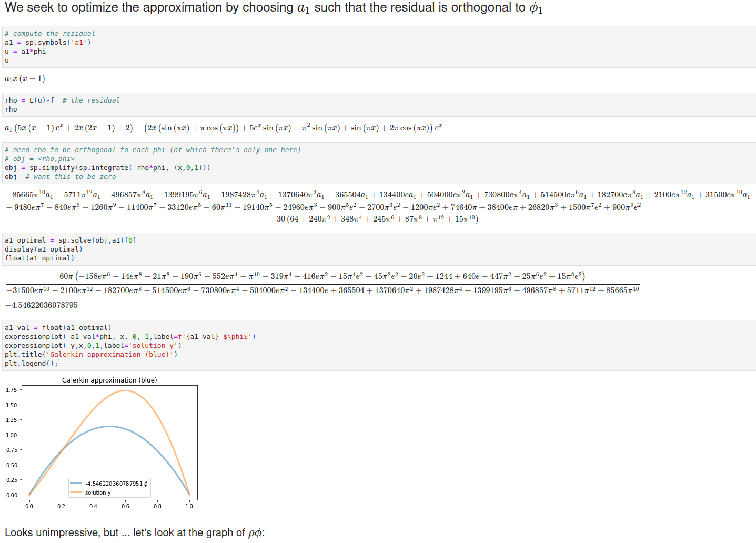Click the output value -4.54622036078795
Viewport: 756px width, 543px height.
pos(42,305)
